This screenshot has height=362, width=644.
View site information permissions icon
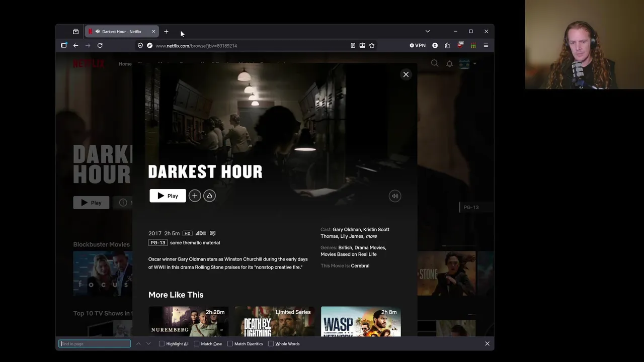click(x=149, y=45)
